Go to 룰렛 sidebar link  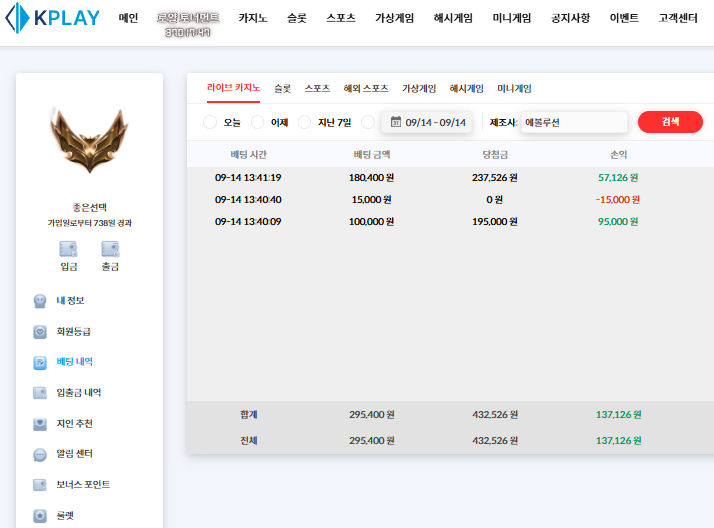click(x=65, y=516)
